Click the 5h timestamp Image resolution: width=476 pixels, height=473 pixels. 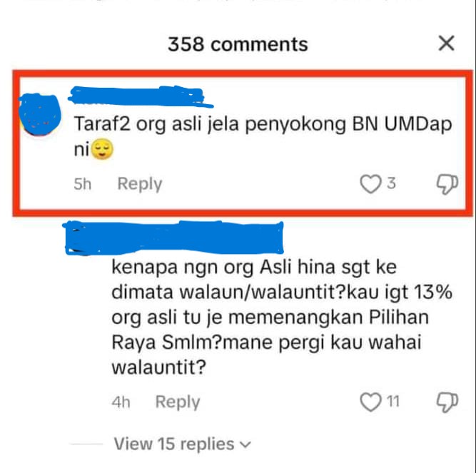click(x=82, y=184)
